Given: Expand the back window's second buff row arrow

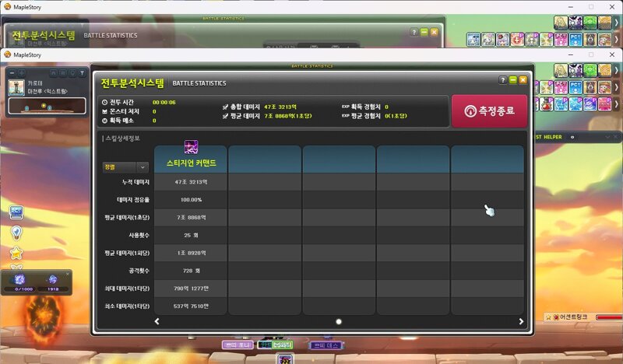Looking at the screenshot, I should 616,40.
